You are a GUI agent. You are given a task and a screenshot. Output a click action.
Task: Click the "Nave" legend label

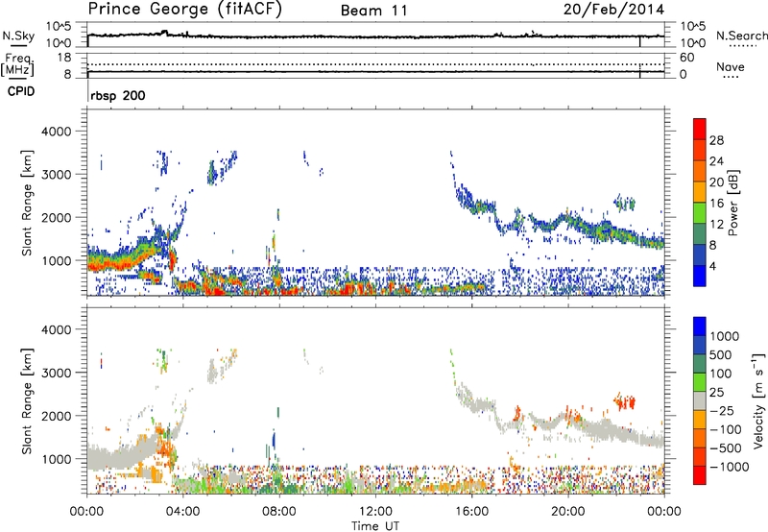click(731, 66)
